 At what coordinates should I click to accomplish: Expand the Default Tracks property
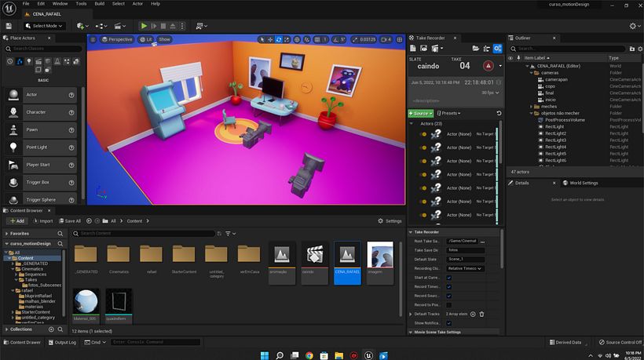pyautogui.click(x=411, y=314)
